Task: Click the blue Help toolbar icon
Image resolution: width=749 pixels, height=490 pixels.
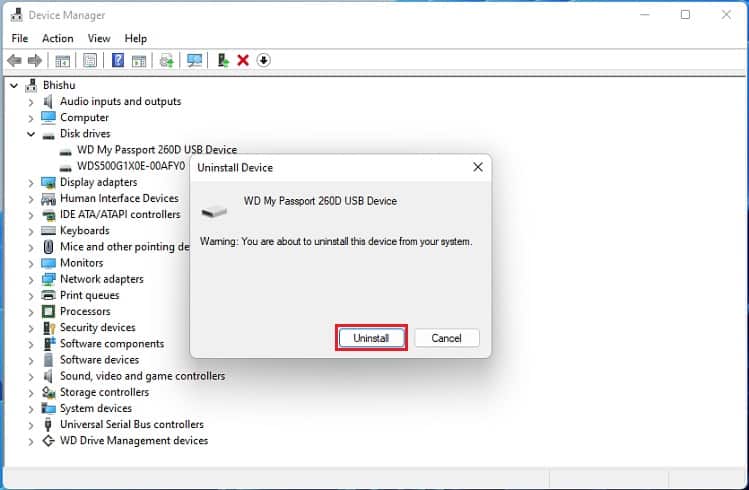Action: click(x=118, y=60)
